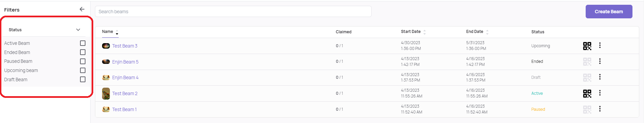The width and height of the screenshot is (644, 123).
Task: Check the Draft Beam filter checkbox
Action: pyautogui.click(x=83, y=79)
